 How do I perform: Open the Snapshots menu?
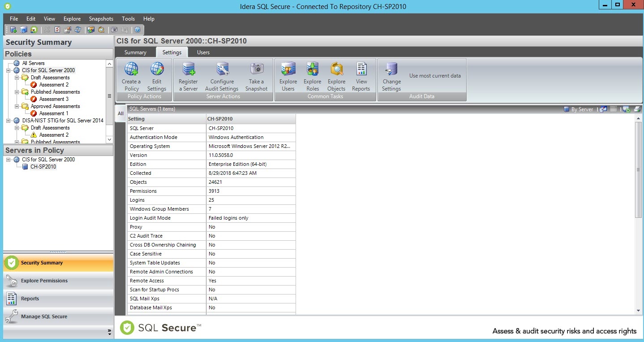101,19
